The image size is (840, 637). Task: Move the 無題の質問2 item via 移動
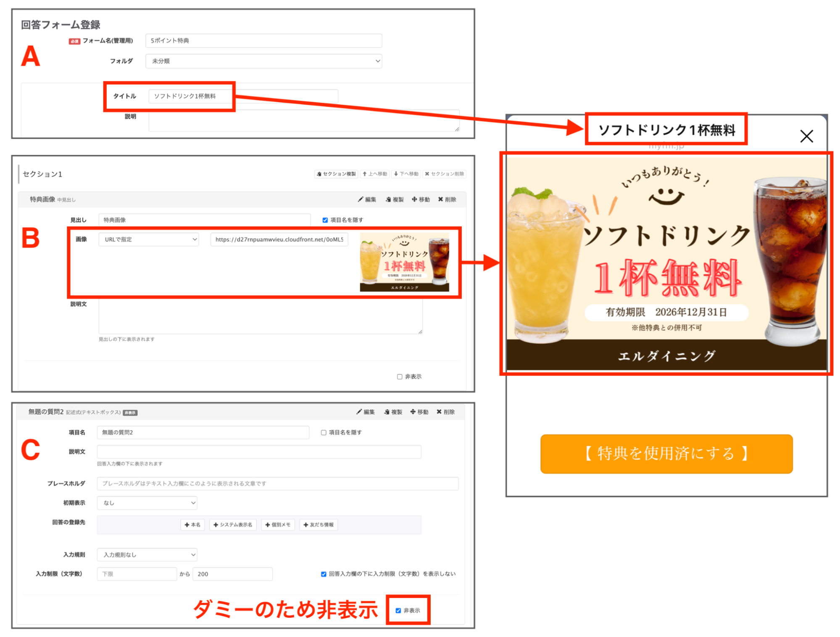pos(419,412)
